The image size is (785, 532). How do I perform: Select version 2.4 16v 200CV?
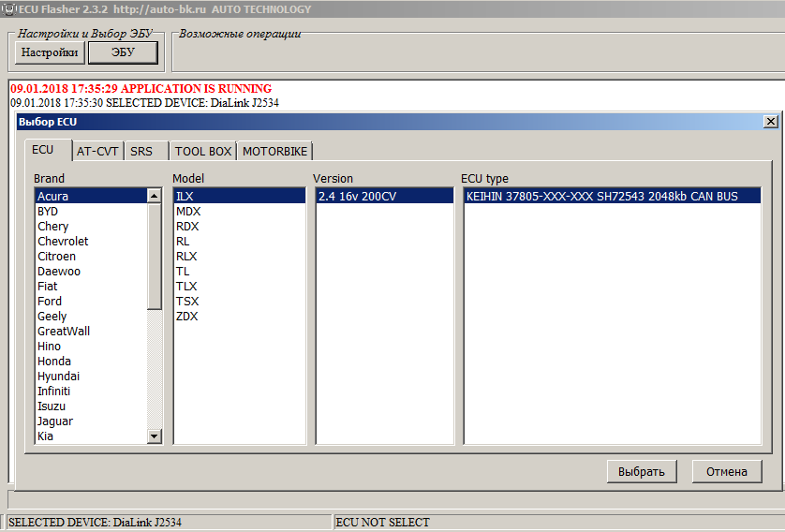tap(385, 196)
